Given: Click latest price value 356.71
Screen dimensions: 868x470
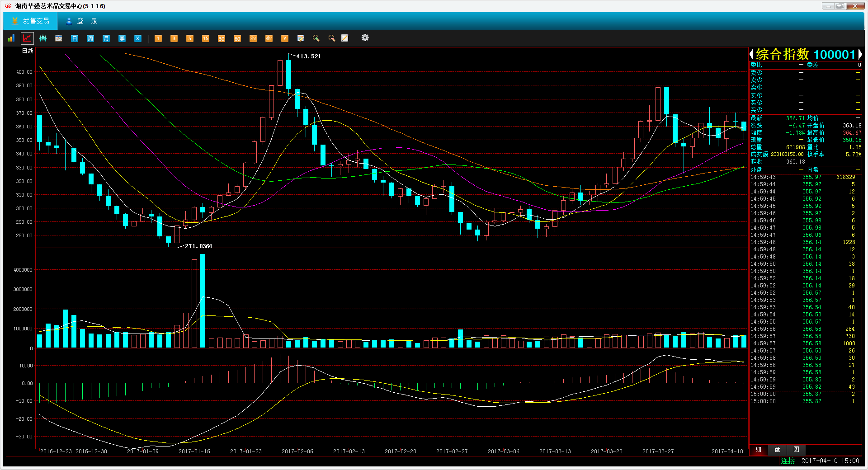Looking at the screenshot, I should click(795, 118).
